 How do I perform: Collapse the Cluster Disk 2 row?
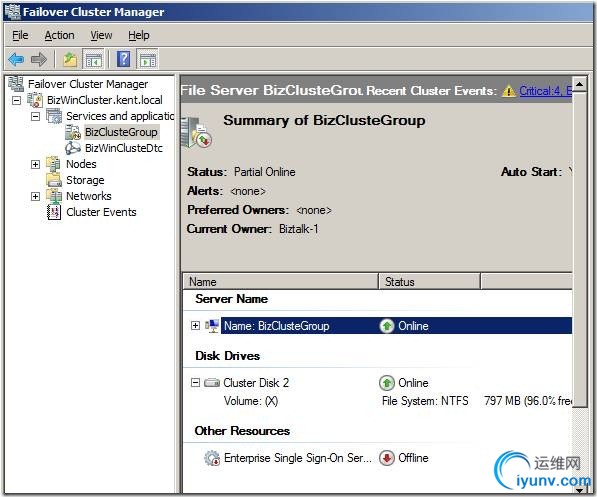(x=195, y=382)
